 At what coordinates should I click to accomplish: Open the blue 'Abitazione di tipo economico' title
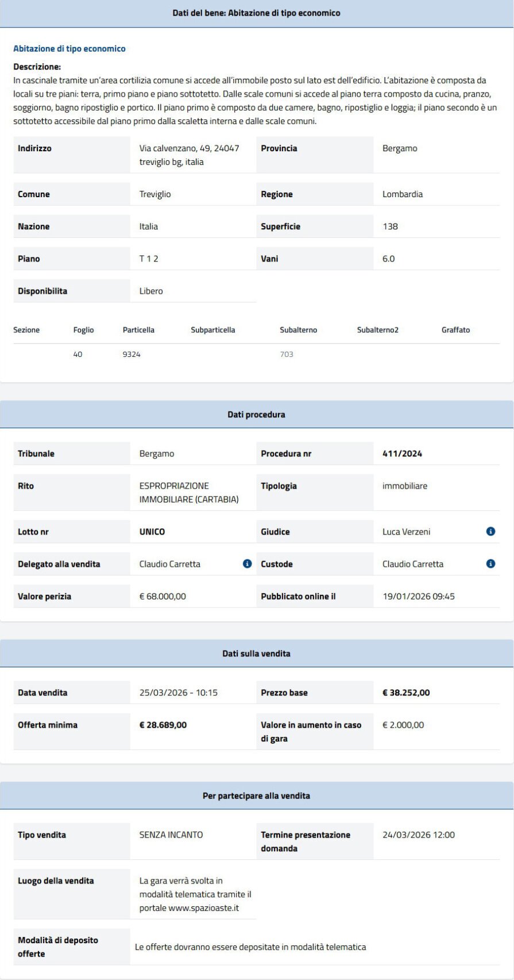69,49
